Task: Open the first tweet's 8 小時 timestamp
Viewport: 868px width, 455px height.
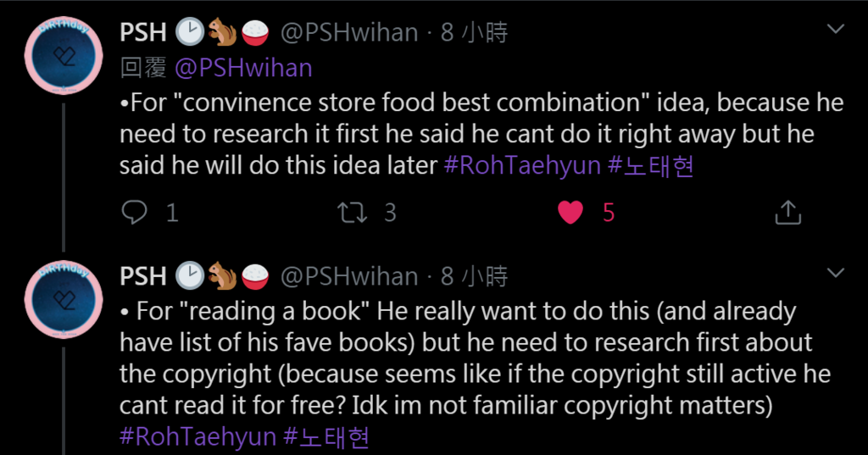Action: pos(475,33)
